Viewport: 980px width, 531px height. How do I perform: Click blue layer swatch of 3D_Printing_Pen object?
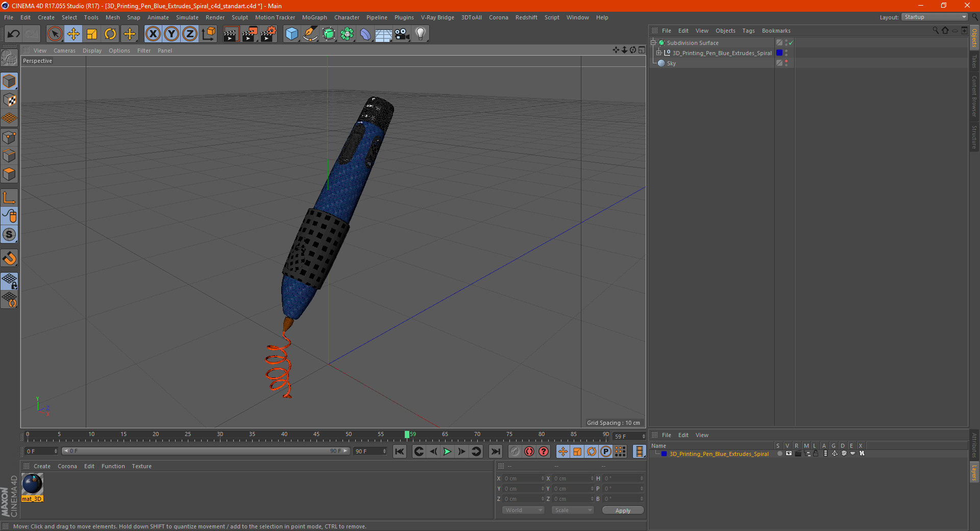click(779, 53)
